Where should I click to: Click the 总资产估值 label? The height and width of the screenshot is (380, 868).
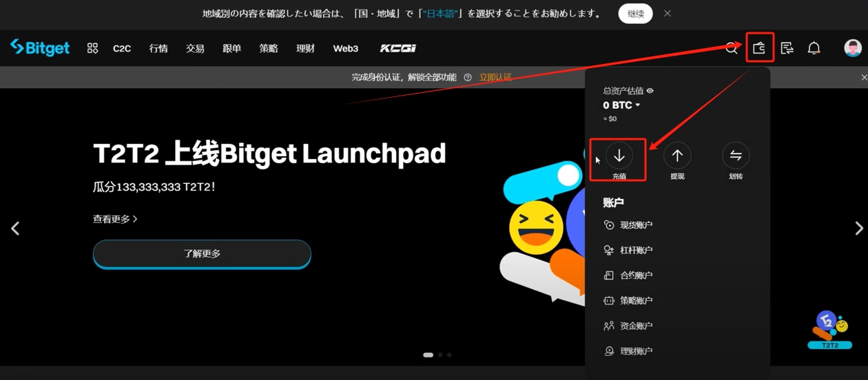(623, 91)
